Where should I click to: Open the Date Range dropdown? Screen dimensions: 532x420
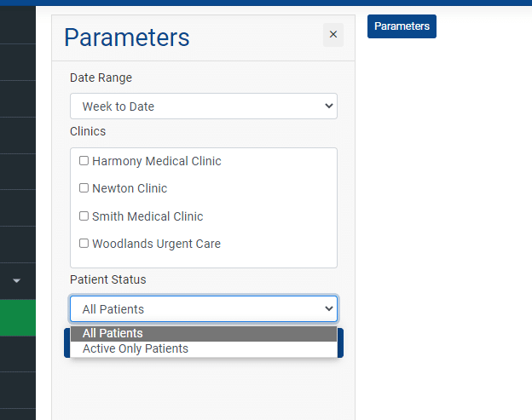[204, 106]
